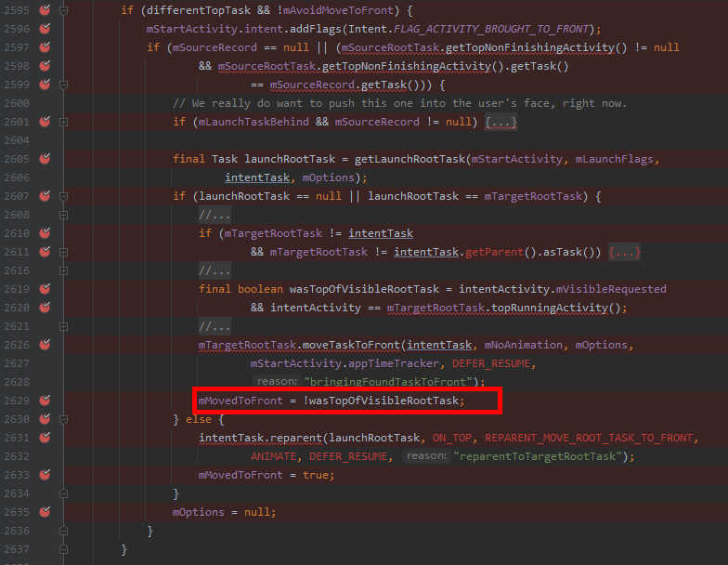Click the appTimeTracker field on line 2627

point(394,363)
